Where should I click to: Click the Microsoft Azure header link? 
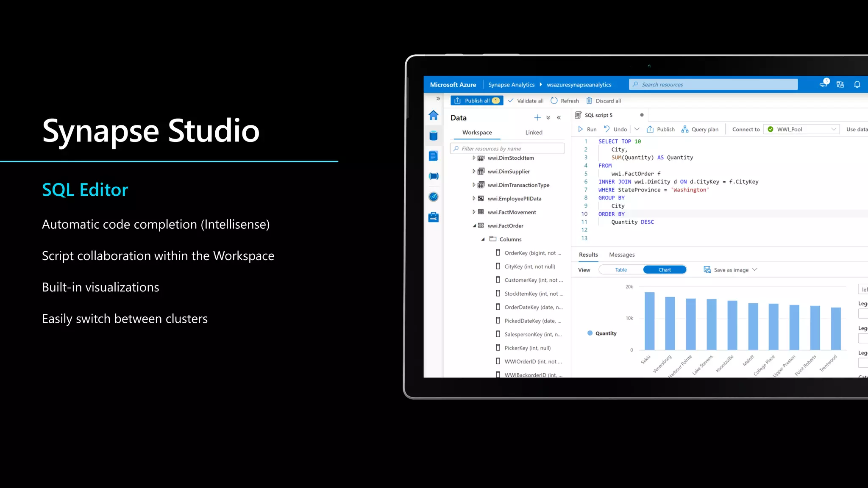(x=453, y=85)
